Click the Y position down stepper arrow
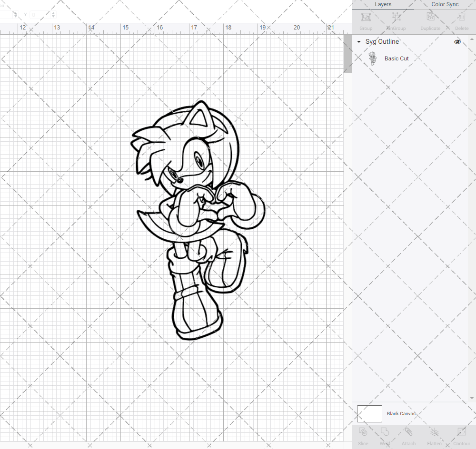The height and width of the screenshot is (449, 476). click(x=52, y=17)
